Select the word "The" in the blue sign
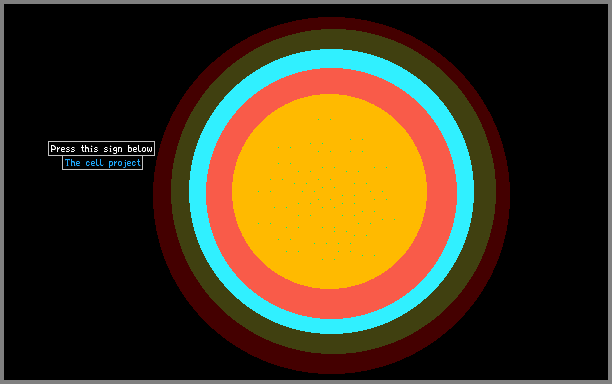 coord(73,163)
